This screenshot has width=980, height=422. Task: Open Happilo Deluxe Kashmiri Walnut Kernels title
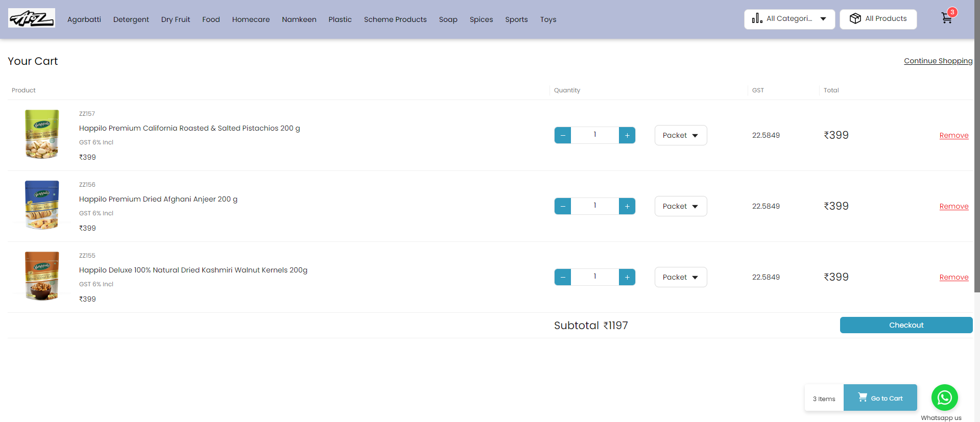pos(193,270)
